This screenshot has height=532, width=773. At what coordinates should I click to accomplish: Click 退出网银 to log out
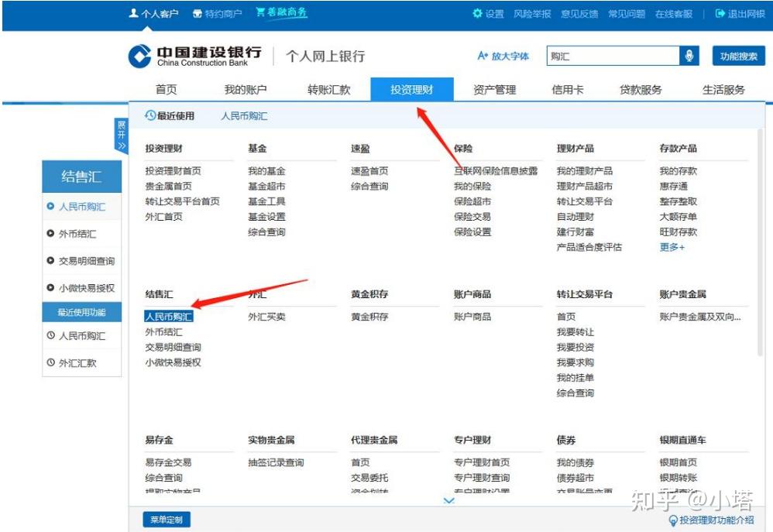click(740, 14)
